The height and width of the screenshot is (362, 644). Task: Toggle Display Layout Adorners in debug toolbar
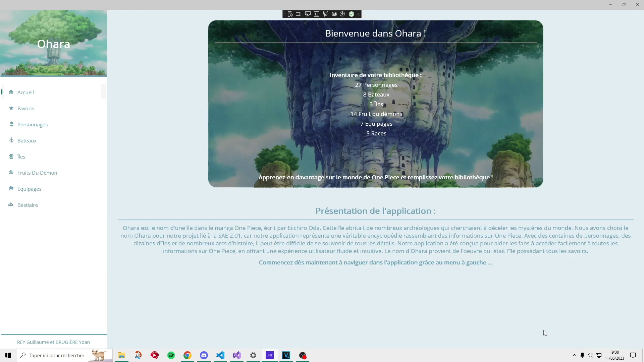point(316,14)
